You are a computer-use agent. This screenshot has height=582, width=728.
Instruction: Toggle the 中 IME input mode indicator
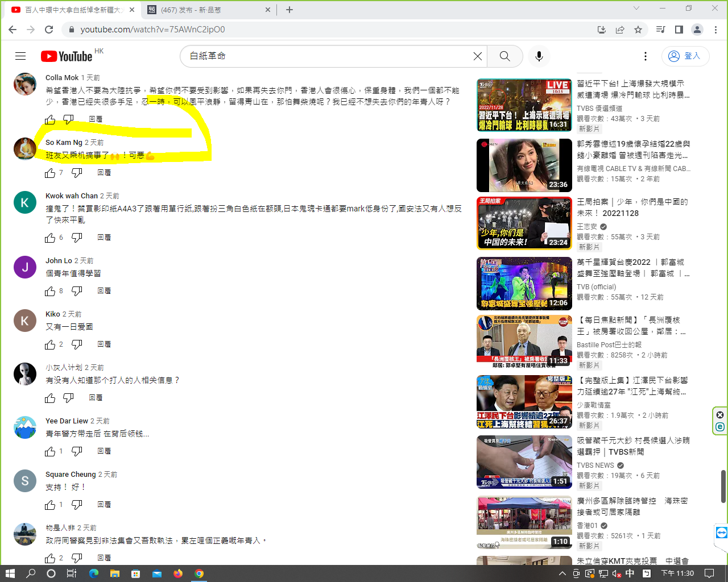pyautogui.click(x=630, y=573)
